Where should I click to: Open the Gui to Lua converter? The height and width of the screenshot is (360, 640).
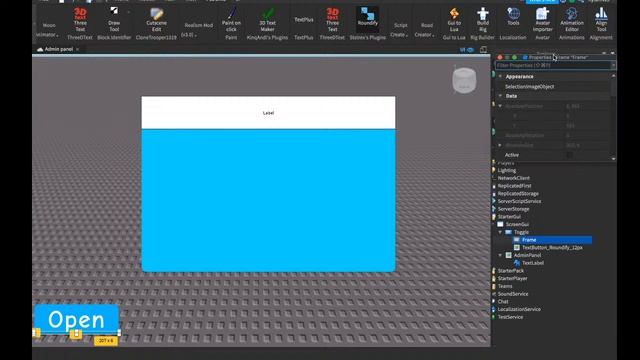454,20
